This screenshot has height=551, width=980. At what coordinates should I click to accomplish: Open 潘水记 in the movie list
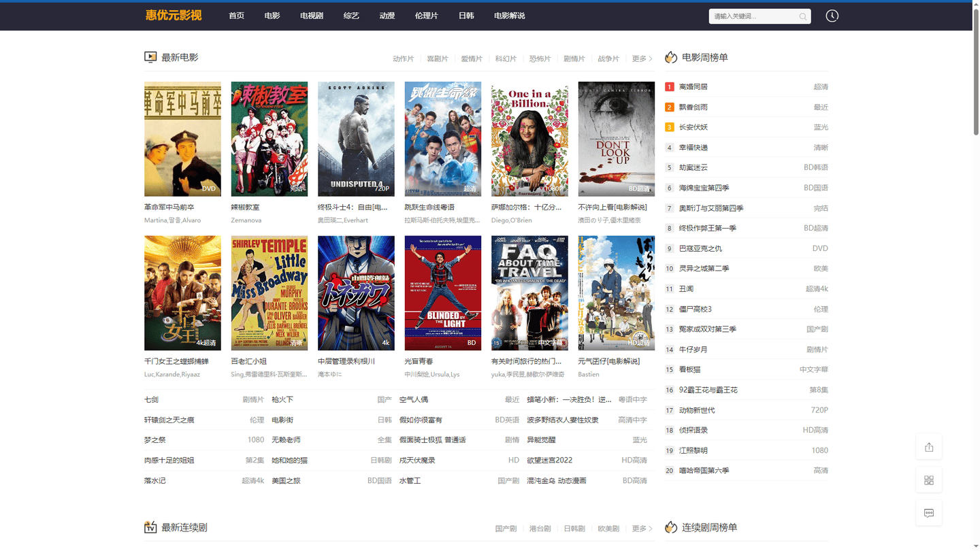[x=155, y=481]
